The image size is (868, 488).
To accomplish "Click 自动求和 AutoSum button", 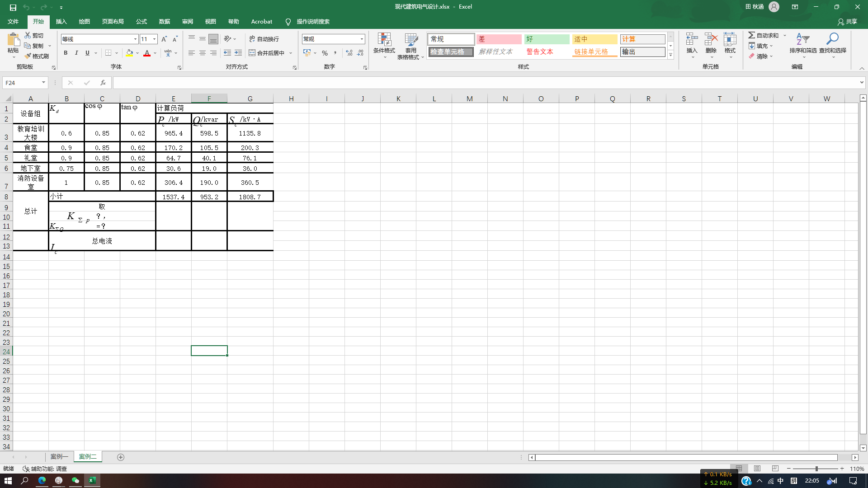I will coord(764,35).
